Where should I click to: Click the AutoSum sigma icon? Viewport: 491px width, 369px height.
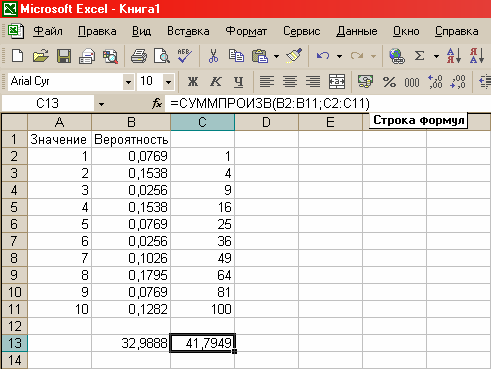pyautogui.click(x=419, y=56)
